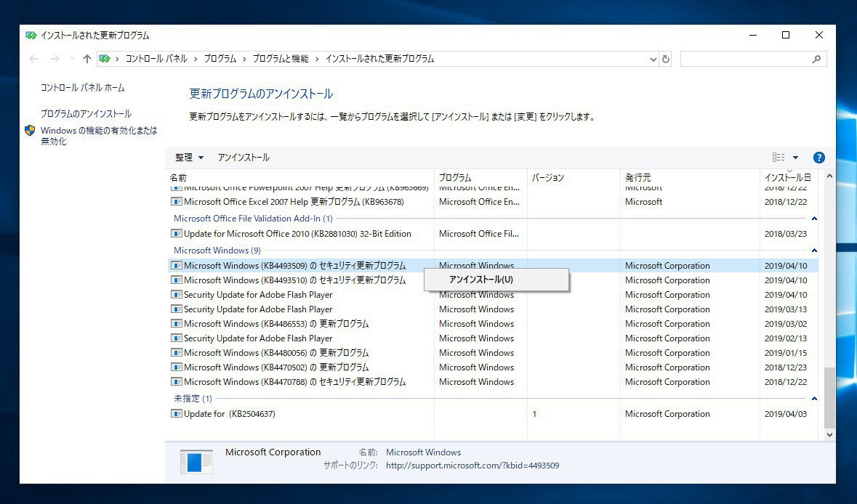Open Windows の機能の有効化または無効化 link
The image size is (857, 504).
click(99, 135)
